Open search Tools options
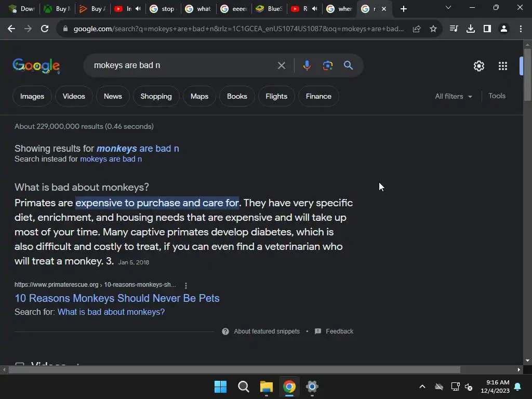 (497, 96)
